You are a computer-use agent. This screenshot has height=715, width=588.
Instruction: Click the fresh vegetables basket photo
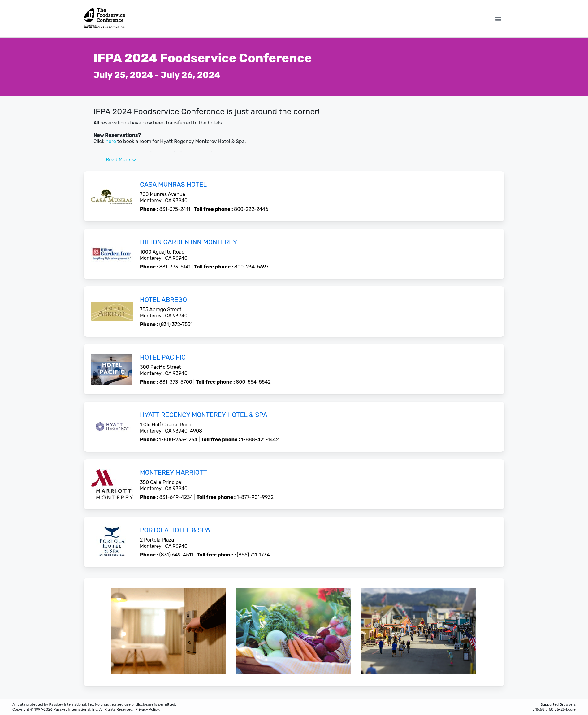(x=293, y=631)
